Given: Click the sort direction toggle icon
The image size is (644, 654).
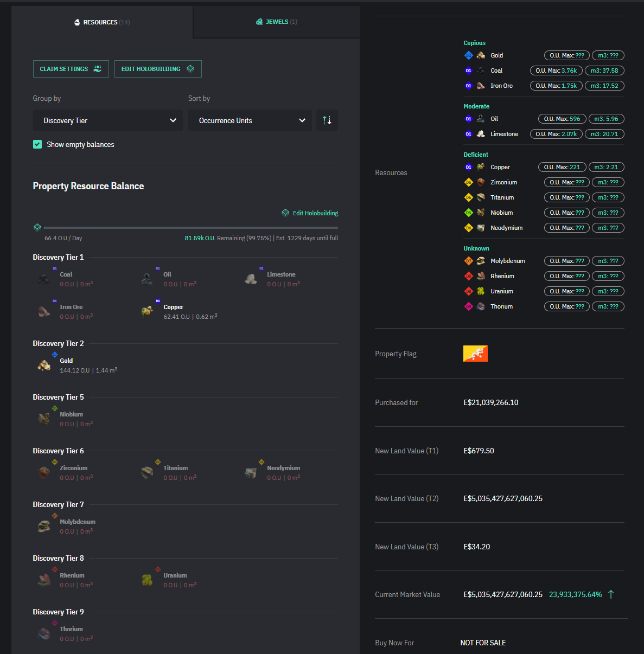Looking at the screenshot, I should 327,120.
